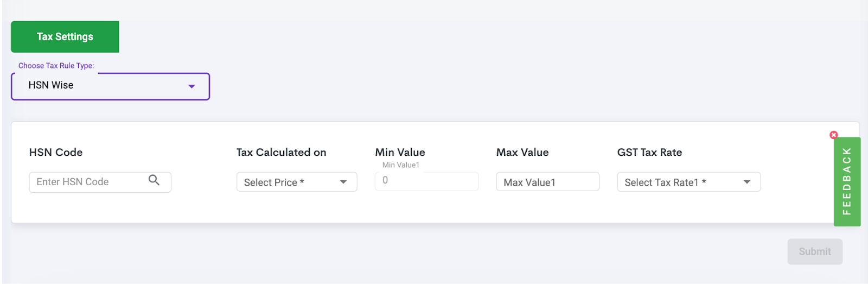The width and height of the screenshot is (868, 284).
Task: Click the Max Value1 input box
Action: click(547, 182)
